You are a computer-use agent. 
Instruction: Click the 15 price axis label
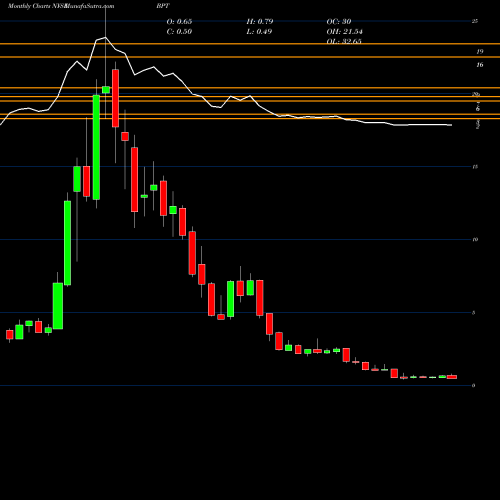(475, 167)
